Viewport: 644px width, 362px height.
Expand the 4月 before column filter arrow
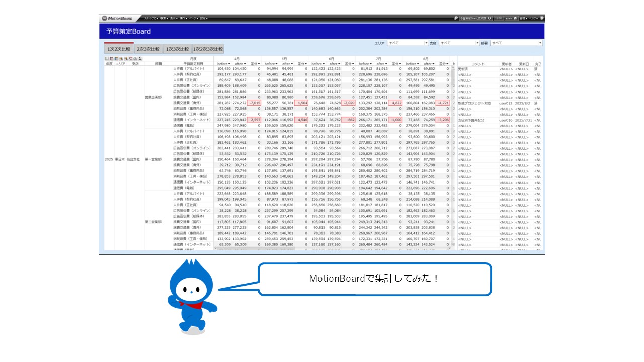229,64
